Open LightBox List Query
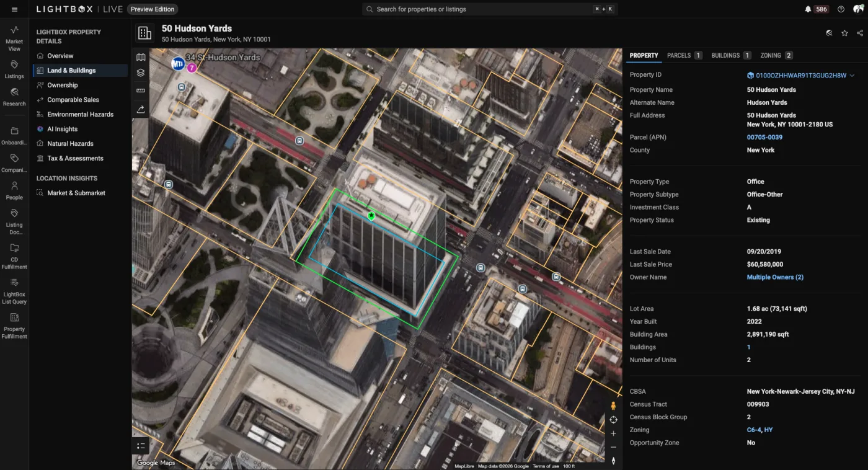 (14, 291)
